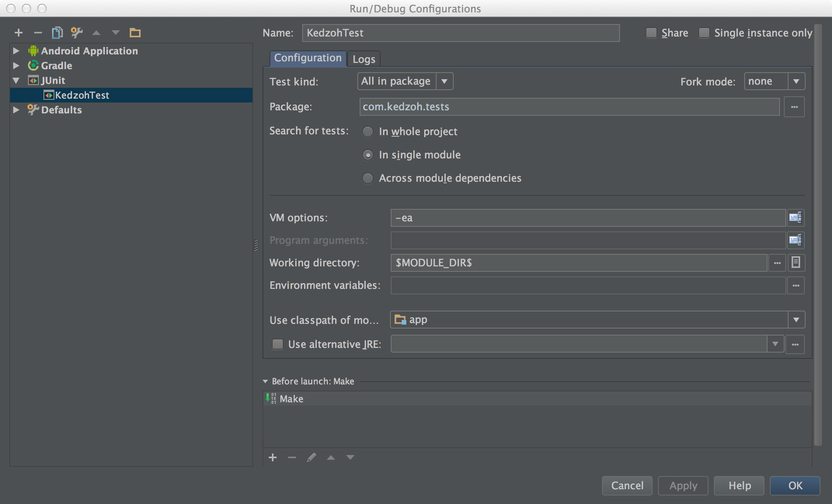Check the Use alternative JRE box
This screenshot has width=832, height=504.
[x=278, y=344]
